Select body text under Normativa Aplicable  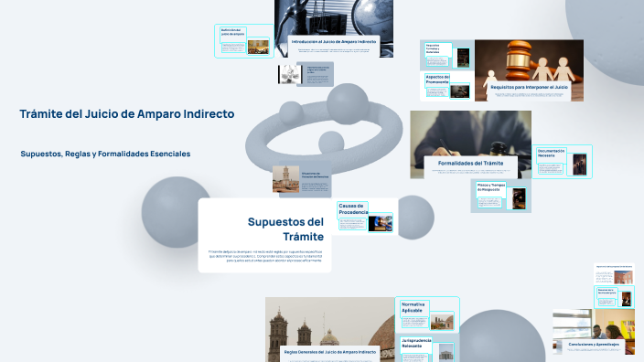414,322
